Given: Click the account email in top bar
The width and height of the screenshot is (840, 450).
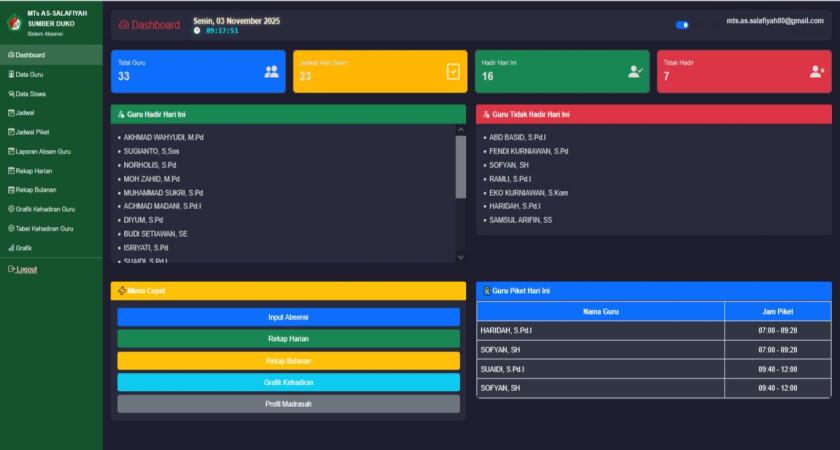Looking at the screenshot, I should 774,21.
